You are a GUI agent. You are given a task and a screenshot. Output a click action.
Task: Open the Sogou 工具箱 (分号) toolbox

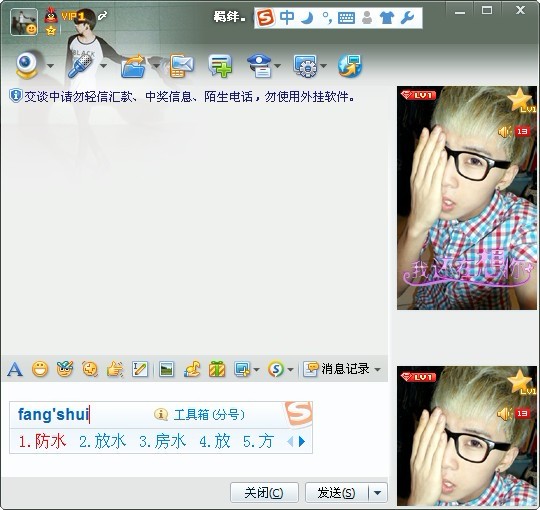pos(199,415)
